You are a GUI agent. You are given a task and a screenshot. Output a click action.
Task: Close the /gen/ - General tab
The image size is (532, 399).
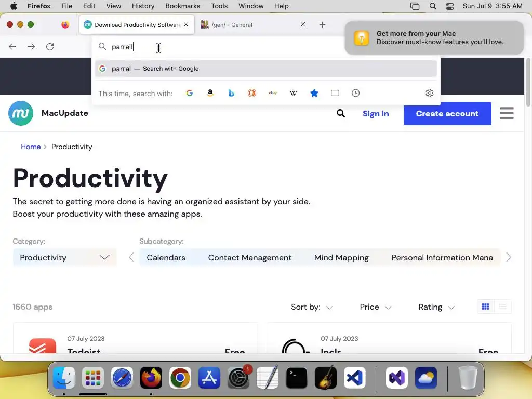click(303, 24)
